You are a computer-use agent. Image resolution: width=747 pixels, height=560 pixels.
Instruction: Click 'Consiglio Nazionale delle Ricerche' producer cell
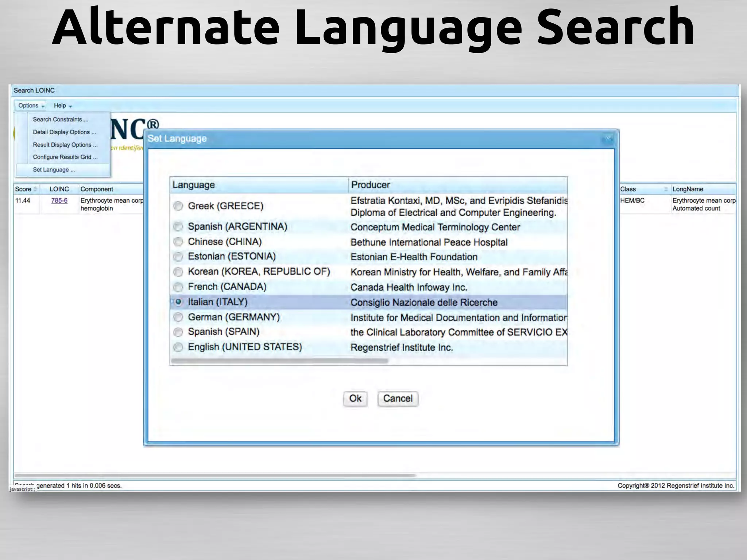[424, 303]
